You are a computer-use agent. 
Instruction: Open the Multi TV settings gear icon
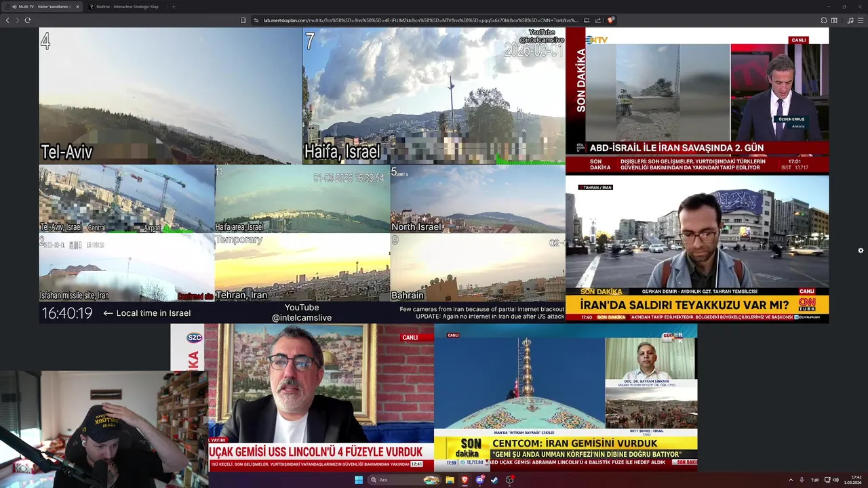click(861, 250)
